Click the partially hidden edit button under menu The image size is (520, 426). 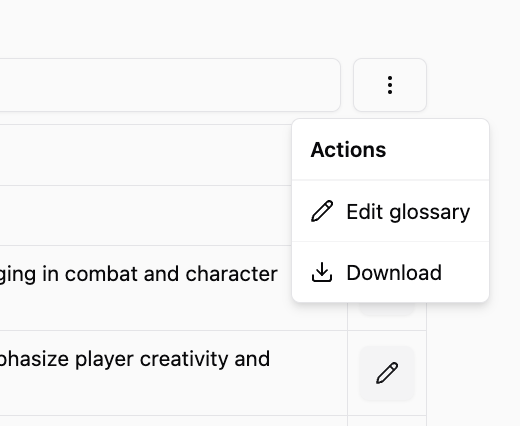387,309
